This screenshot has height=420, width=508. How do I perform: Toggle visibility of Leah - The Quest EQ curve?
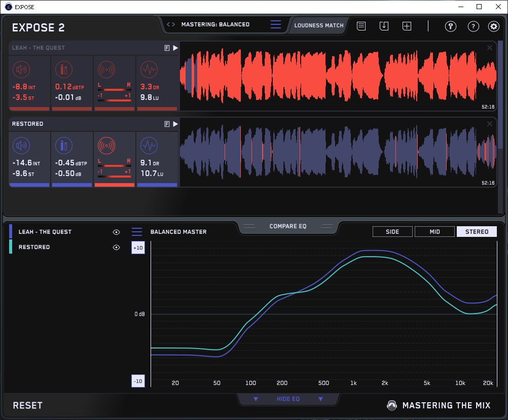116,232
